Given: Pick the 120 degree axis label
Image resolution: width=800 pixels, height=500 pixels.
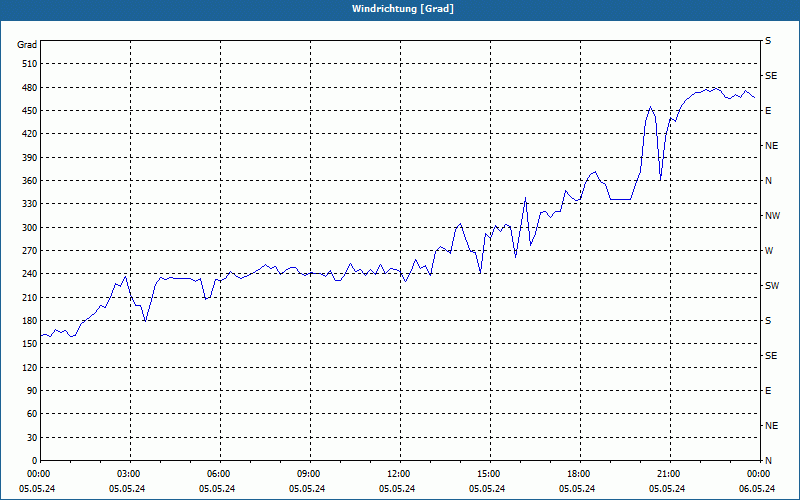Looking at the screenshot, I should 30,367.
